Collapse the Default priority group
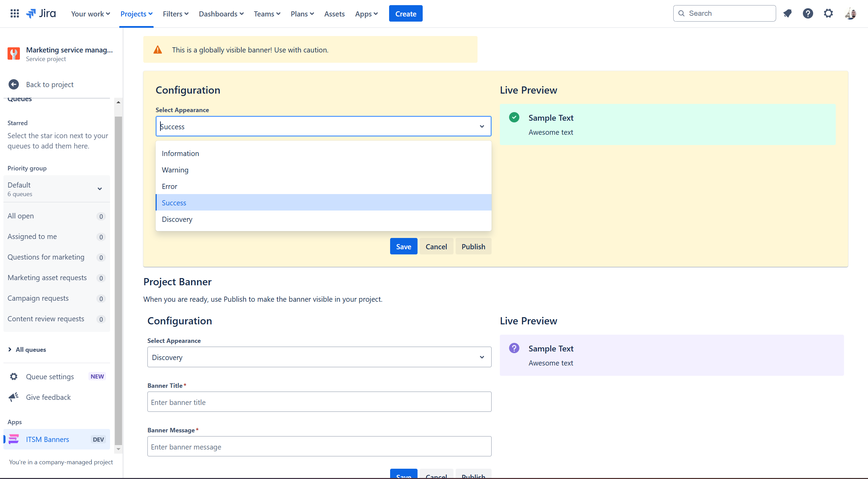The image size is (868, 479). (x=100, y=189)
